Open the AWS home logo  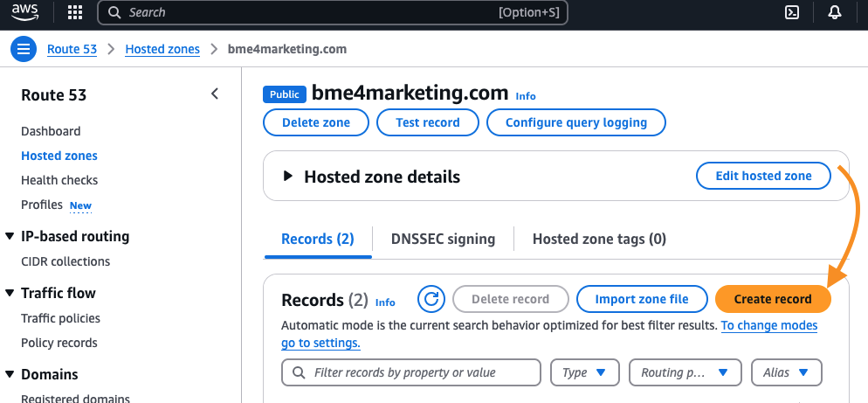25,12
